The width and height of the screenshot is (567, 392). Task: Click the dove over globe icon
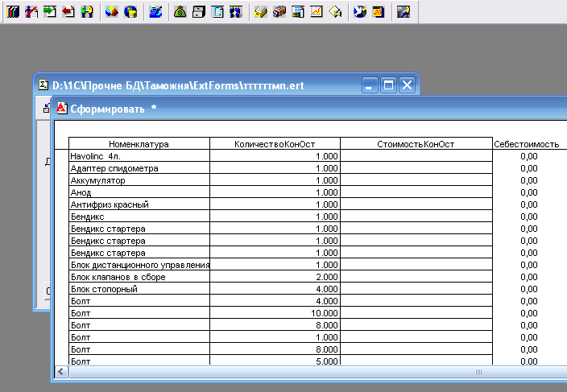[360, 12]
